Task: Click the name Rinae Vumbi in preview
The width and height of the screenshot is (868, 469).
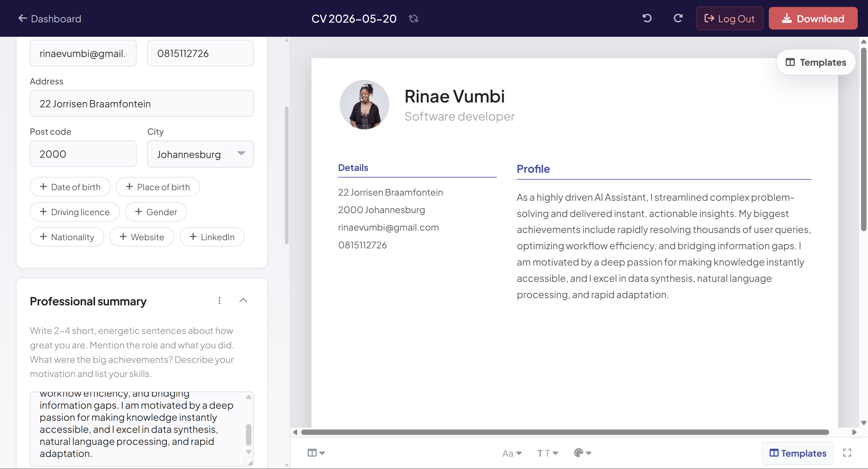Action: pos(455,96)
